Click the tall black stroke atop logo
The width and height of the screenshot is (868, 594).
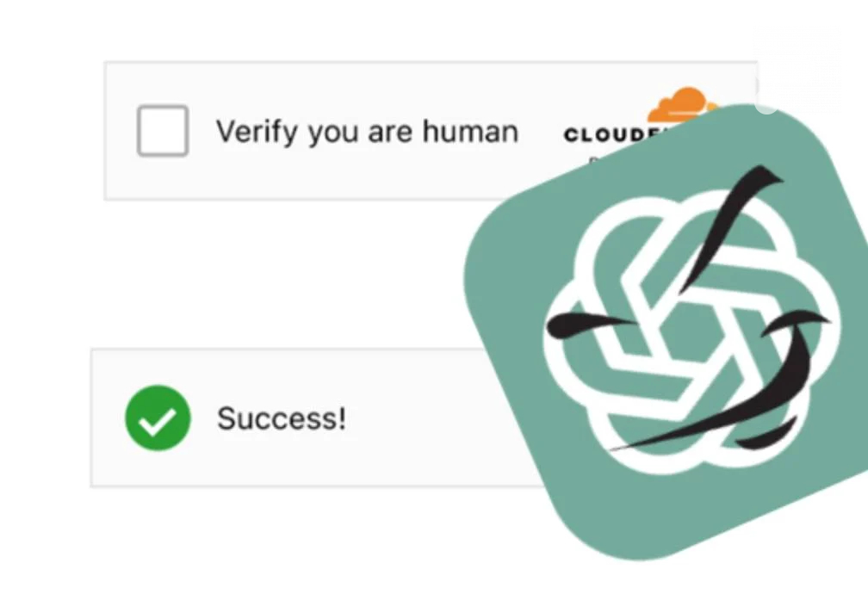[x=729, y=228]
